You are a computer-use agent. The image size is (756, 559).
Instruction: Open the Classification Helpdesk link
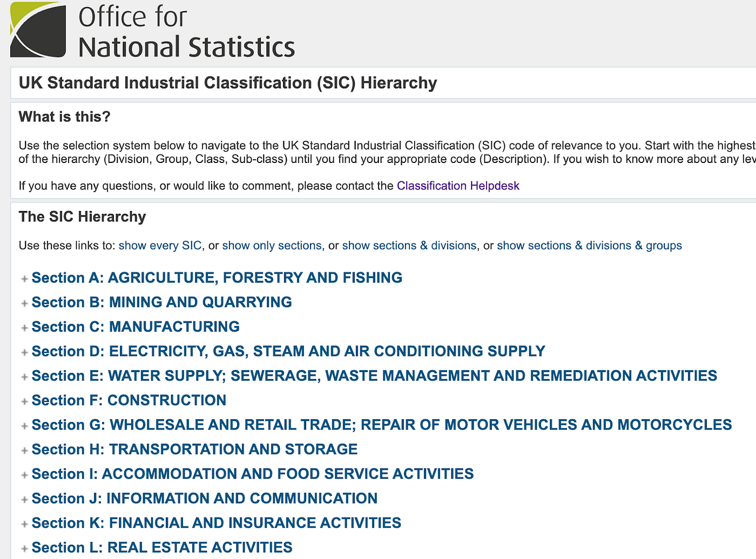458,186
